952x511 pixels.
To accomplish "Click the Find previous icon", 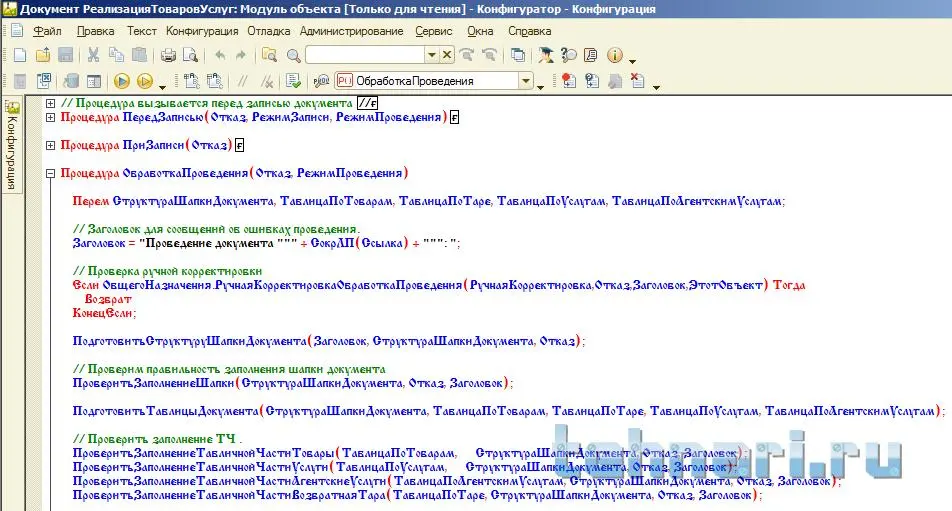I will (489, 55).
